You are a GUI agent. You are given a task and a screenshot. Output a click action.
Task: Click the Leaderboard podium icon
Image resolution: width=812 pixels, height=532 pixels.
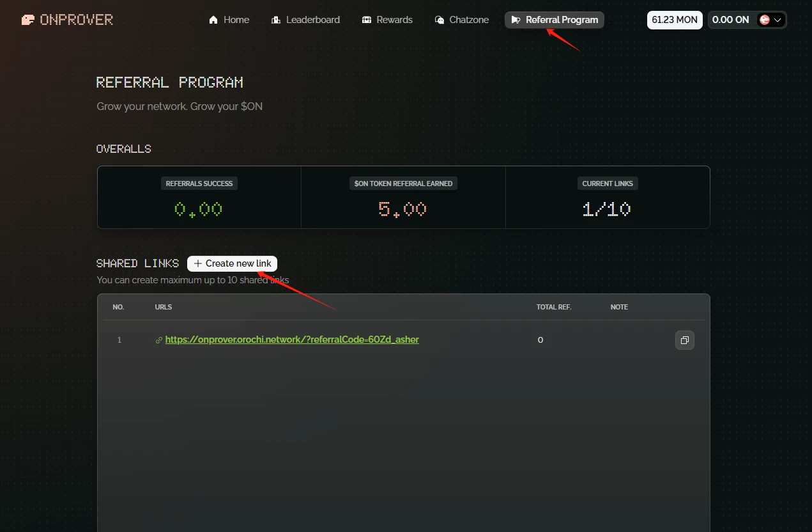(x=276, y=20)
